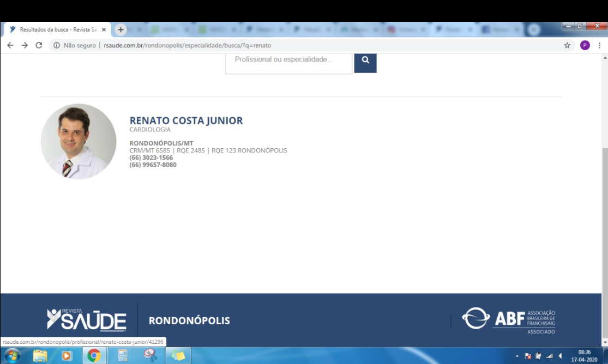Open Chrome's three-dot menu
The image size is (608, 364).
[x=599, y=46]
